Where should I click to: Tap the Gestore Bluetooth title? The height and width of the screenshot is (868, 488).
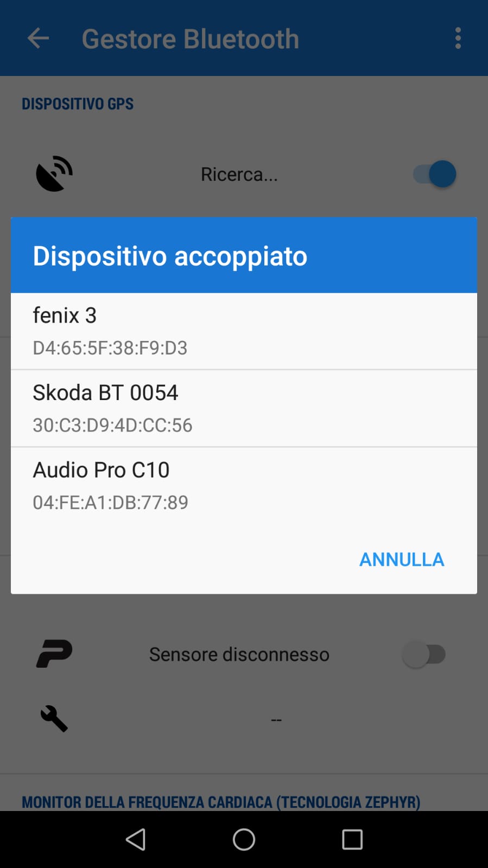pos(190,39)
